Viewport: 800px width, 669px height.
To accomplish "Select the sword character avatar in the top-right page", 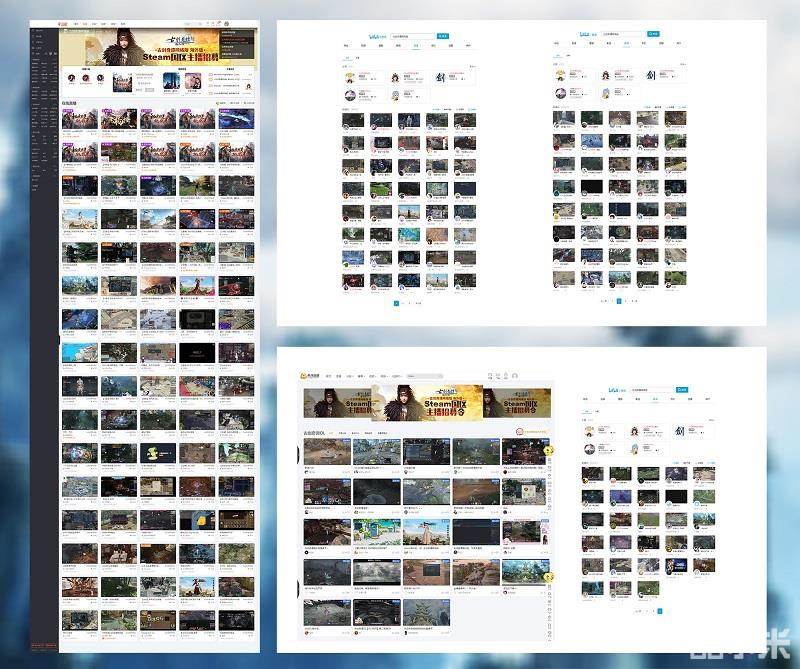I will pos(650,76).
